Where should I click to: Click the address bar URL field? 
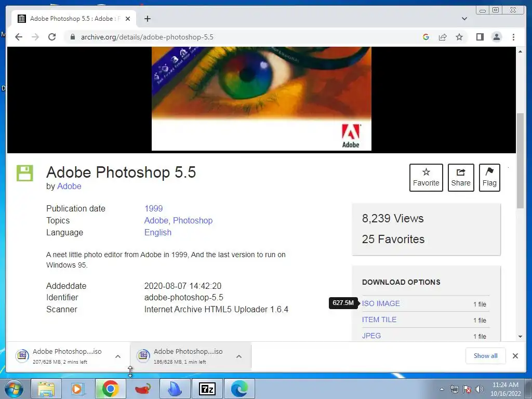click(x=244, y=37)
